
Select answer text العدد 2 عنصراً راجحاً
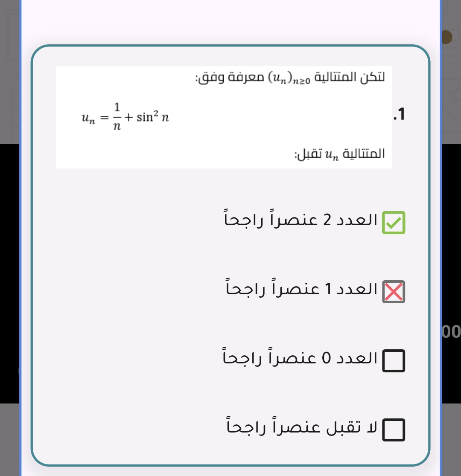click(301, 220)
